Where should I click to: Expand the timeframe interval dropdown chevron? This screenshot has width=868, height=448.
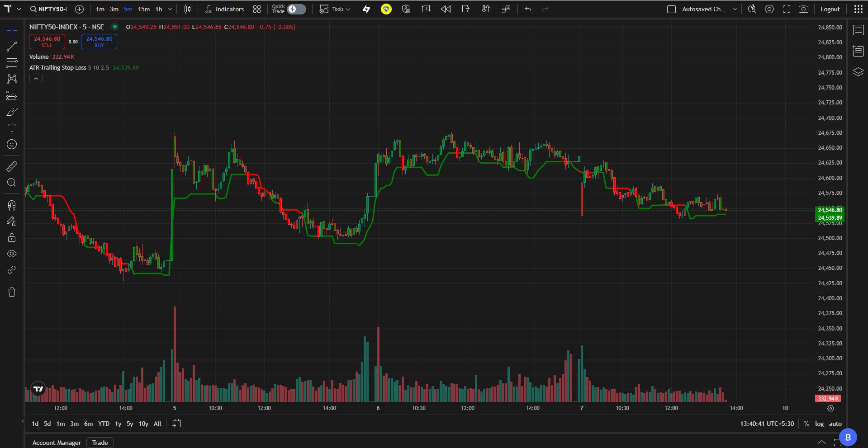(170, 9)
